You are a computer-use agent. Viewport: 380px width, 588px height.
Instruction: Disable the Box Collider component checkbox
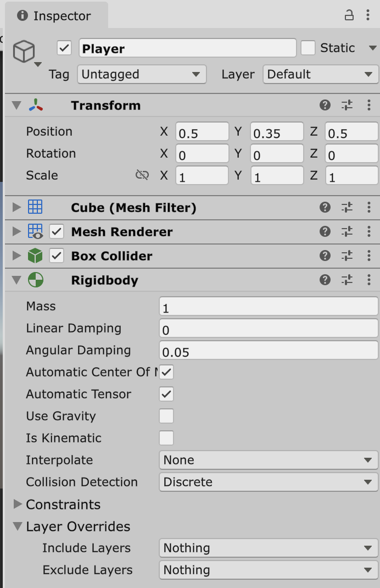click(x=57, y=256)
